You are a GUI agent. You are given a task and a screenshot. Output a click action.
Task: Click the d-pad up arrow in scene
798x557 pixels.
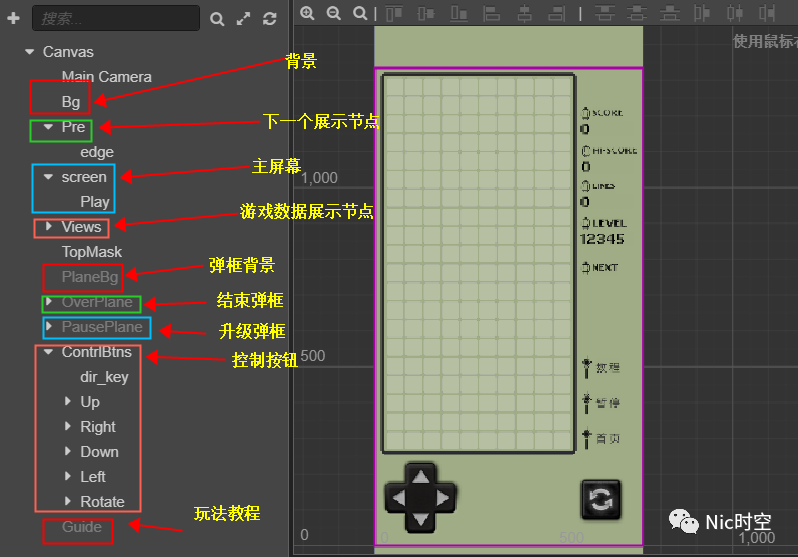(420, 477)
